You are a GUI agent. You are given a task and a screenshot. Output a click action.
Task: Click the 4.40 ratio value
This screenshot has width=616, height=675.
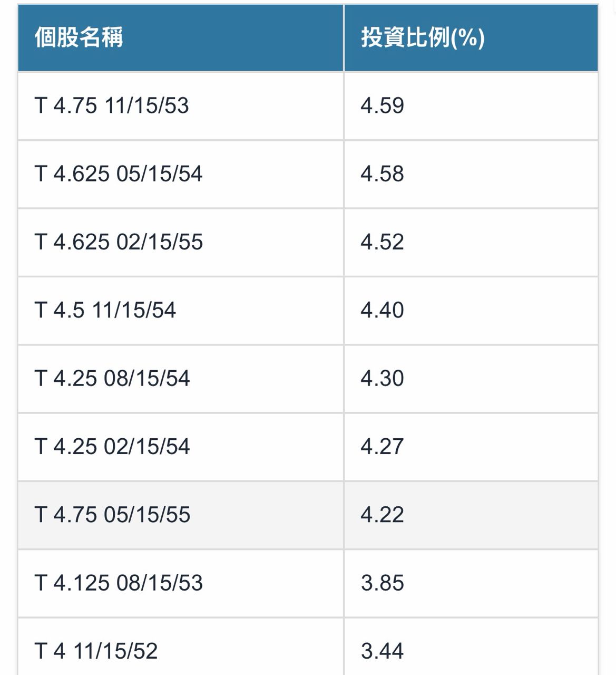coord(382,310)
